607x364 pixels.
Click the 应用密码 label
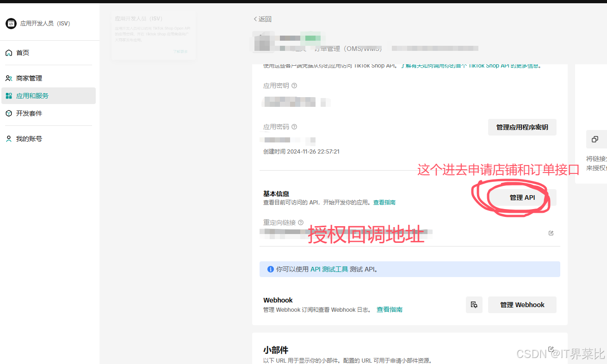tap(276, 127)
